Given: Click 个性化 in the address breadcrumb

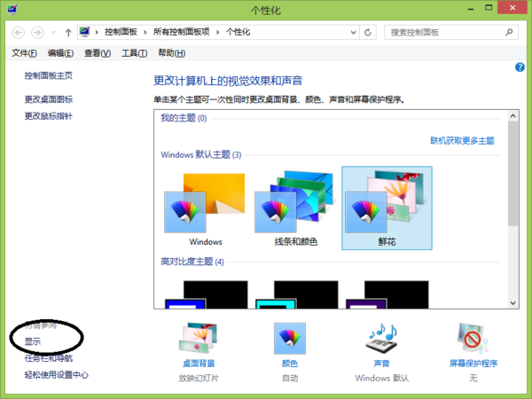Looking at the screenshot, I should click(239, 32).
